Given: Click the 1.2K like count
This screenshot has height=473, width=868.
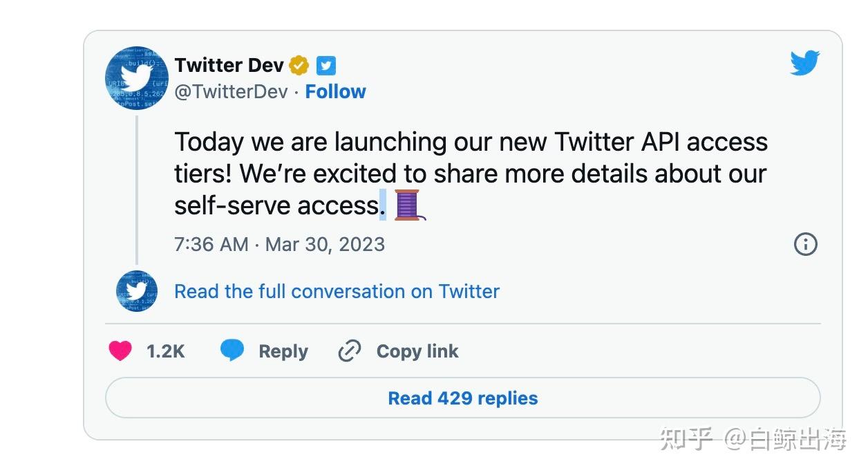Looking at the screenshot, I should pos(166,351).
